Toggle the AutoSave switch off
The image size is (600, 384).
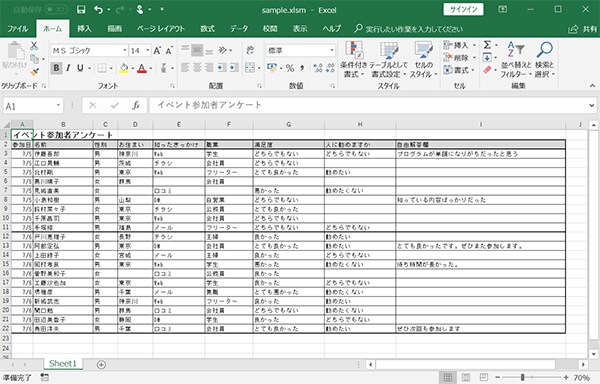(56, 9)
